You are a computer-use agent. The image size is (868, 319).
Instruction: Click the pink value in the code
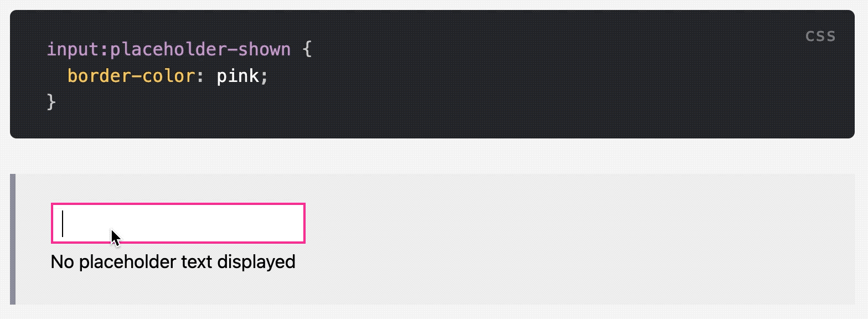(239, 76)
